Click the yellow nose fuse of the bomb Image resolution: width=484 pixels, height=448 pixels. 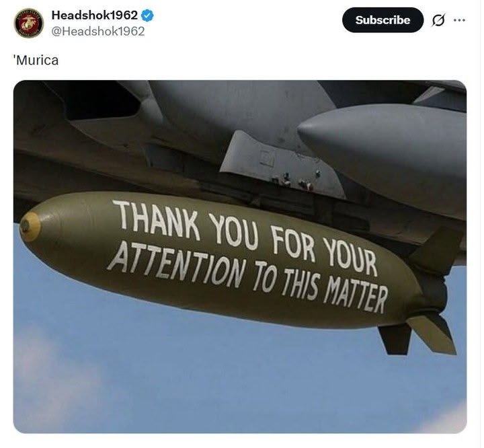coord(30,227)
